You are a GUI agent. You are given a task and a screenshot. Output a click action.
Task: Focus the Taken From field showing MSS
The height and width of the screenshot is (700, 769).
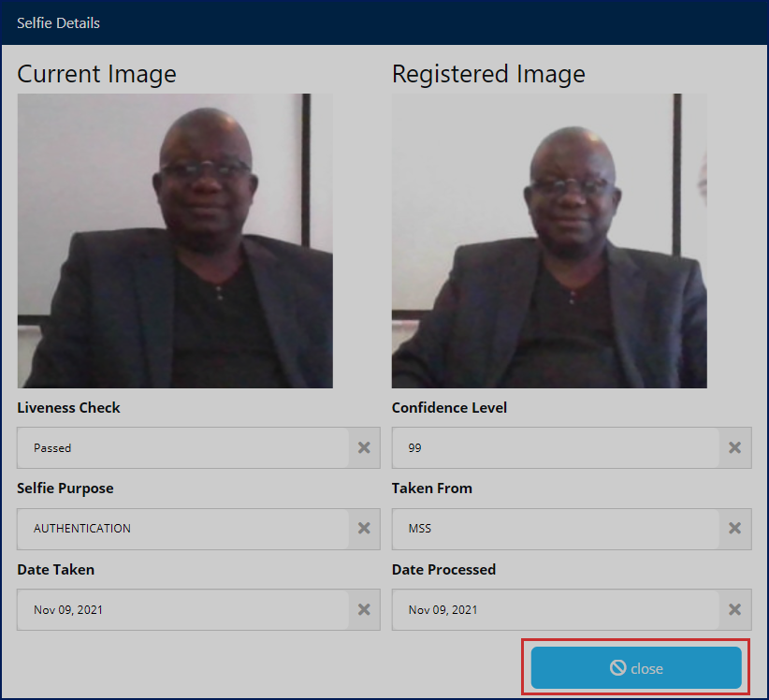pos(556,529)
